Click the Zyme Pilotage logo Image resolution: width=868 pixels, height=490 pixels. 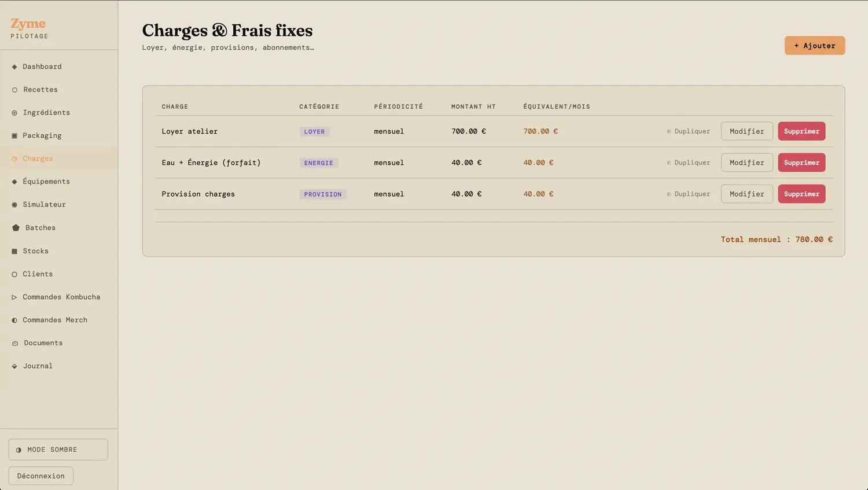[29, 28]
